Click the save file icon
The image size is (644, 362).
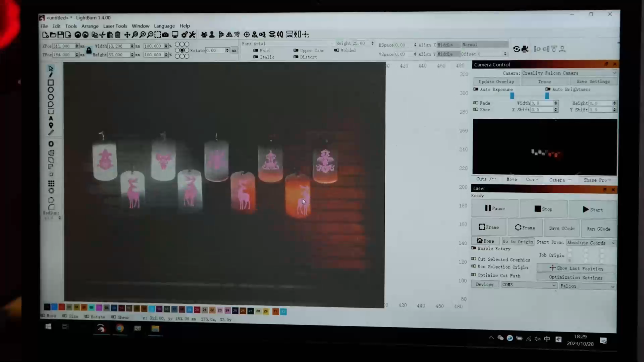pos(61,35)
